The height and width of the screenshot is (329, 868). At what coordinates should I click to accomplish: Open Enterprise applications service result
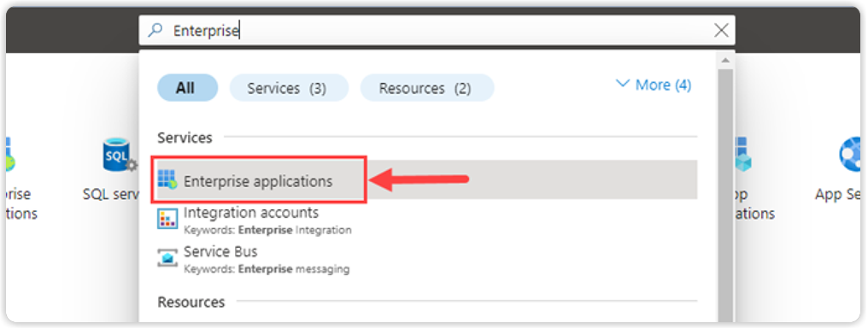pyautogui.click(x=427, y=180)
